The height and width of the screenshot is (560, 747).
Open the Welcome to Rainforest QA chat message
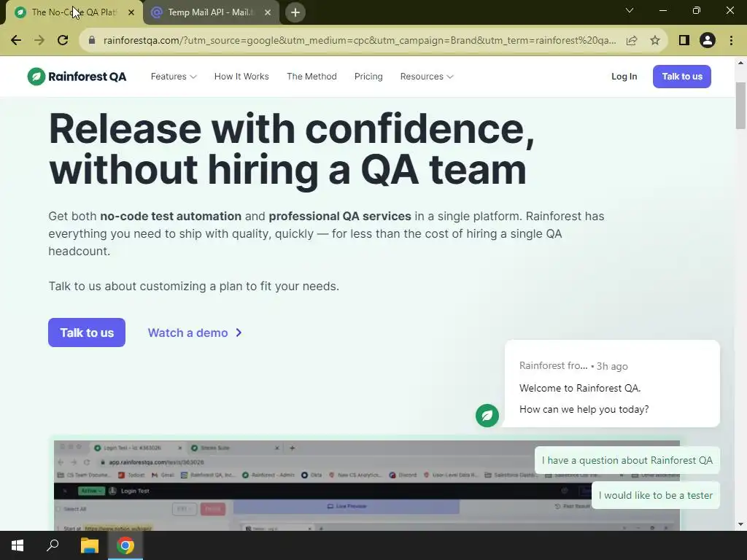[x=612, y=384]
